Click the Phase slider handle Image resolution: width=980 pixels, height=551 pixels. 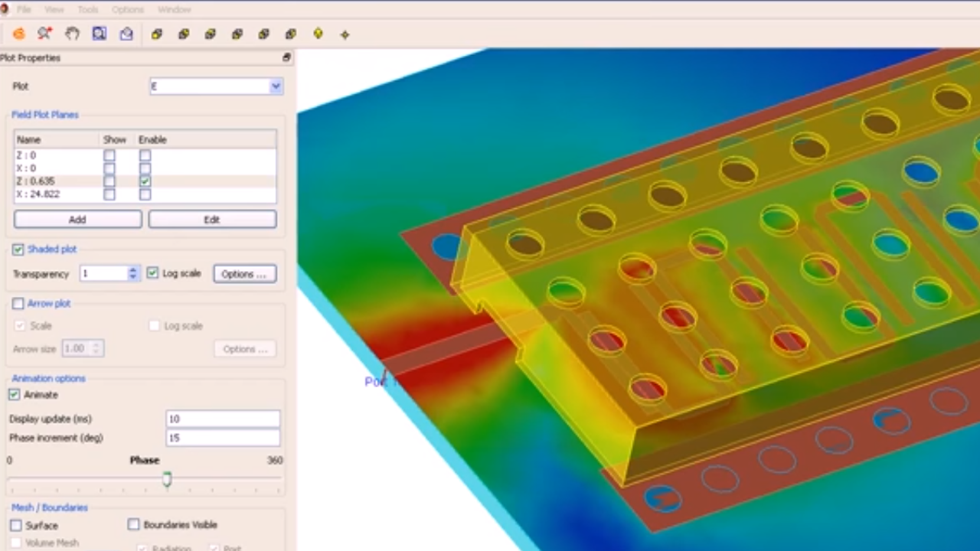(x=167, y=480)
